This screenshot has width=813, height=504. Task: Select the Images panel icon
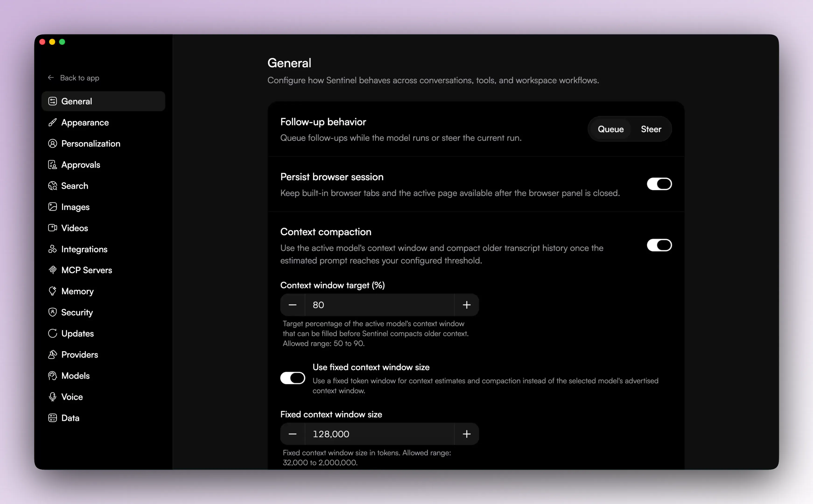click(53, 207)
